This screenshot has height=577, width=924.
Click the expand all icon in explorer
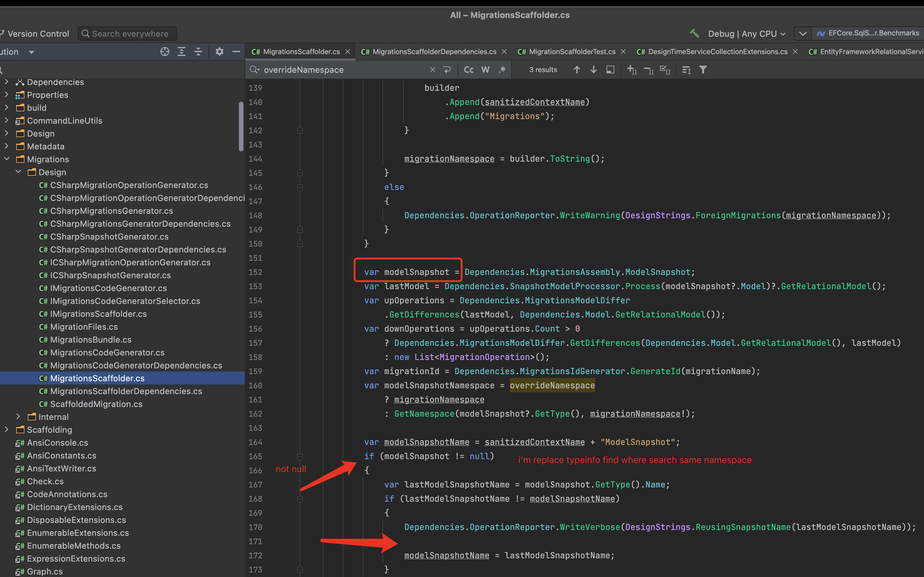click(182, 52)
